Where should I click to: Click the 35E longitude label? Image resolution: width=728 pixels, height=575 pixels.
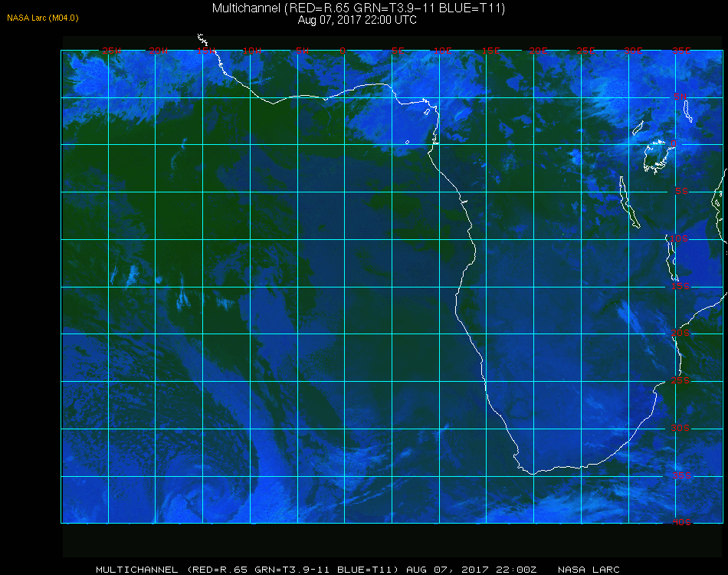tap(681, 51)
